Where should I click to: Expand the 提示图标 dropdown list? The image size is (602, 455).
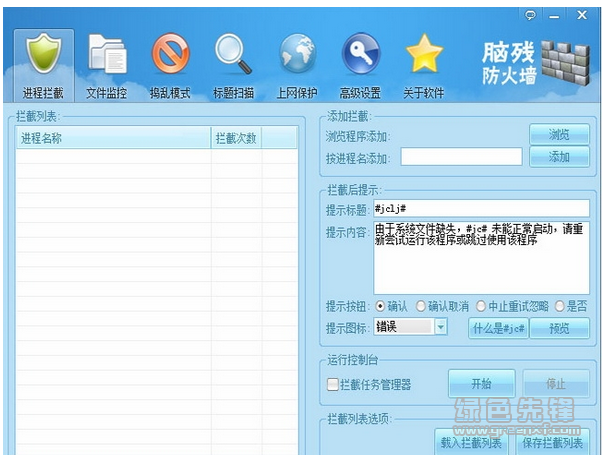[440, 327]
